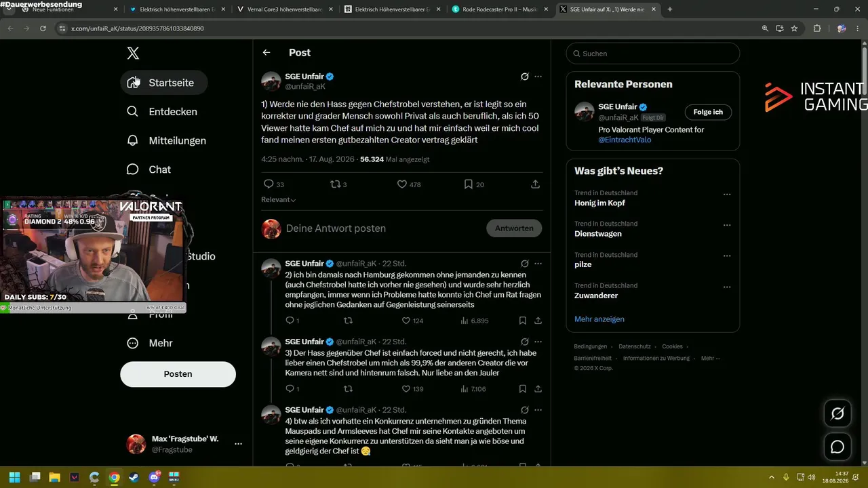Show hidden system tray icons
The height and width of the screenshot is (488, 868).
point(772,477)
